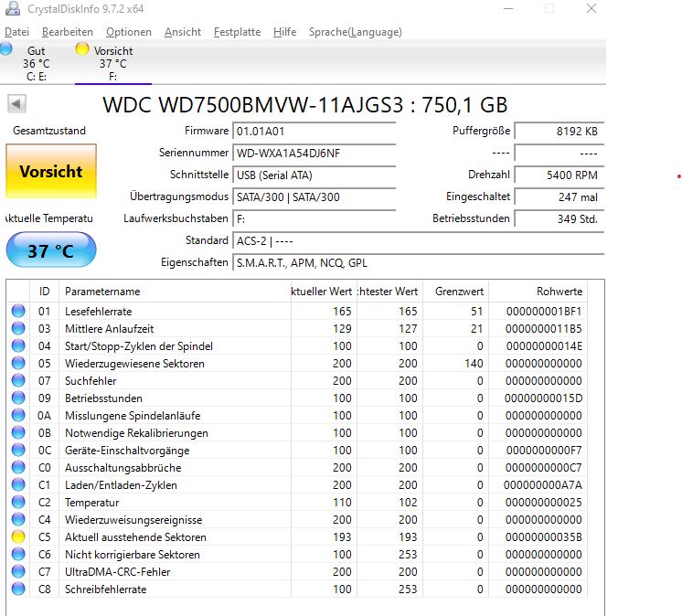The width and height of the screenshot is (682, 616).
Task: Minimize the CrystalDiskInfo window
Action: 508,8
